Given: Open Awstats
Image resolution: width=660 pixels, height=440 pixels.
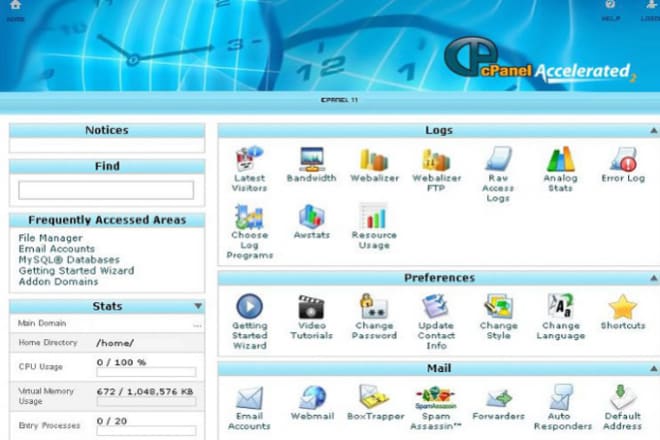Looking at the screenshot, I should point(311,221).
